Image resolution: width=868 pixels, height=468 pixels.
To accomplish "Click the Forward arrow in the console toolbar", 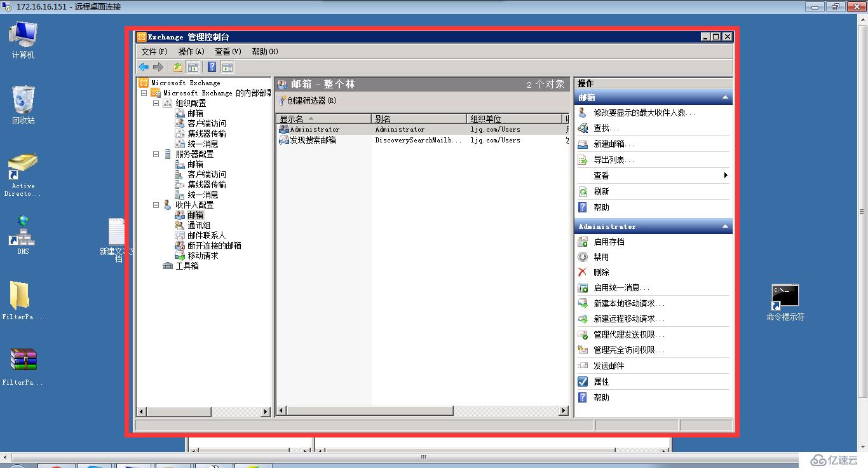I will click(158, 67).
